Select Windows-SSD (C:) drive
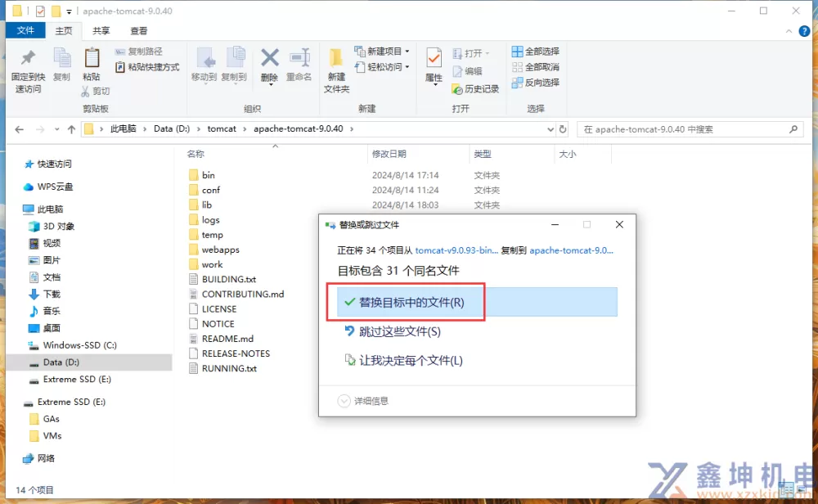Image resolution: width=818 pixels, height=504 pixels. pos(73,345)
